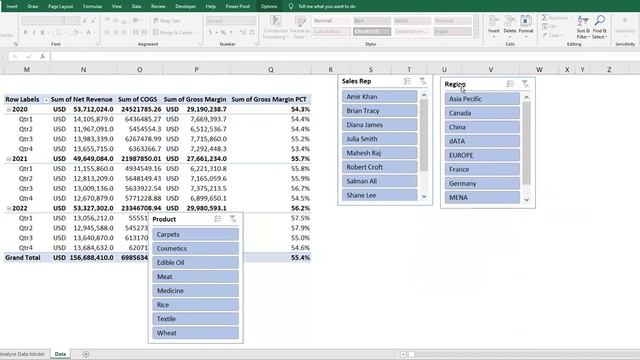Image resolution: width=640 pixels, height=360 pixels.
Task: Open the Page Layout ribbon tab
Action: tap(60, 6)
